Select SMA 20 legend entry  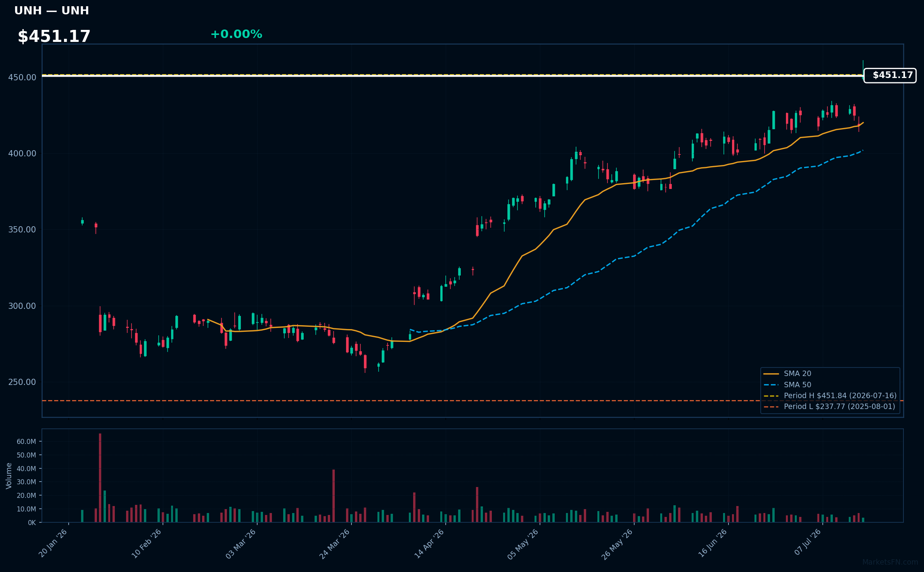tap(797, 374)
